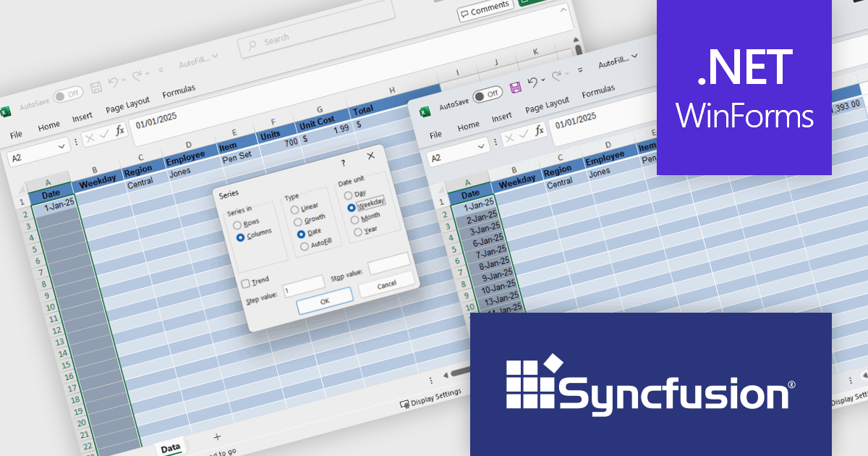Add a new sheet with plus icon
Screen dimensions: 868x456
[217, 436]
